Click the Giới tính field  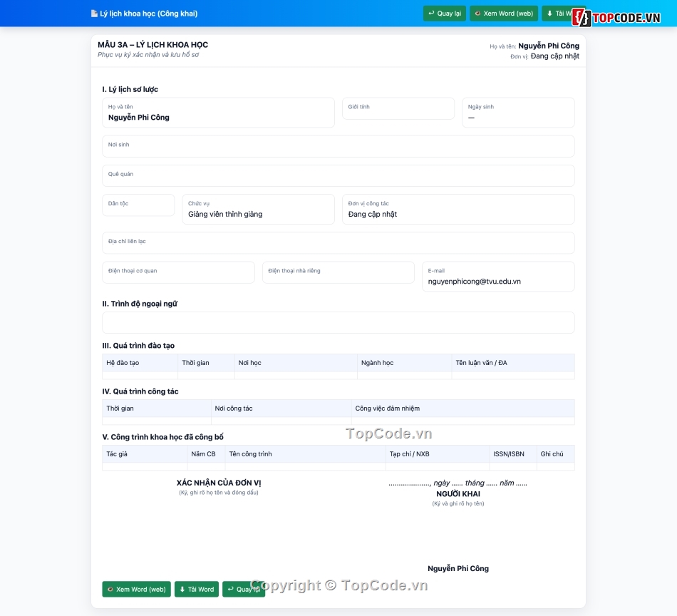398,108
